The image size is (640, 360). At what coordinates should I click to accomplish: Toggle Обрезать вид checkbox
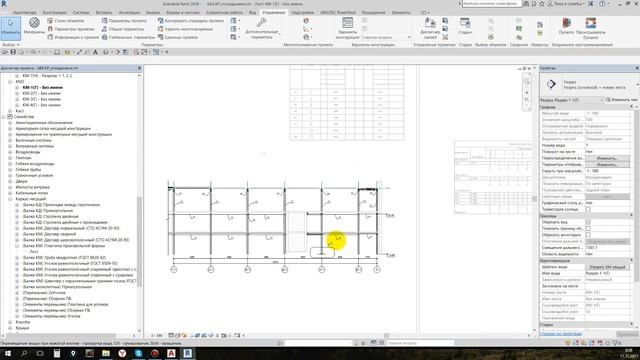[588, 222]
